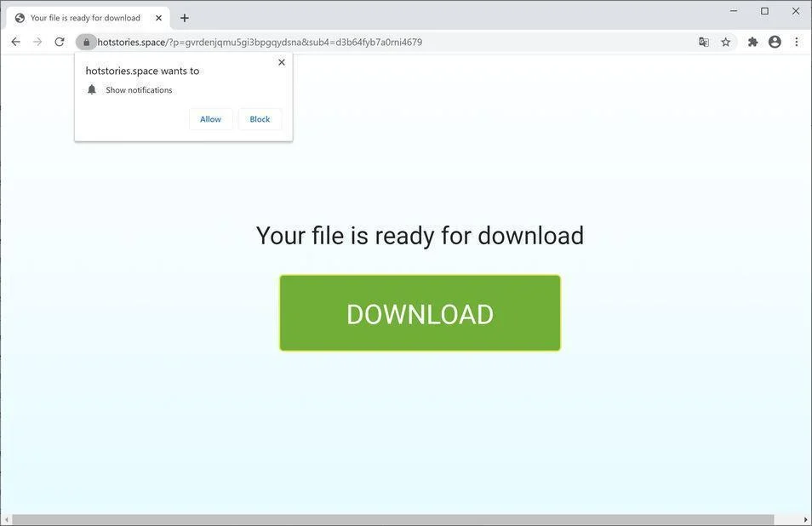Click the green DOWNLOAD button
812x526 pixels.
coord(420,312)
